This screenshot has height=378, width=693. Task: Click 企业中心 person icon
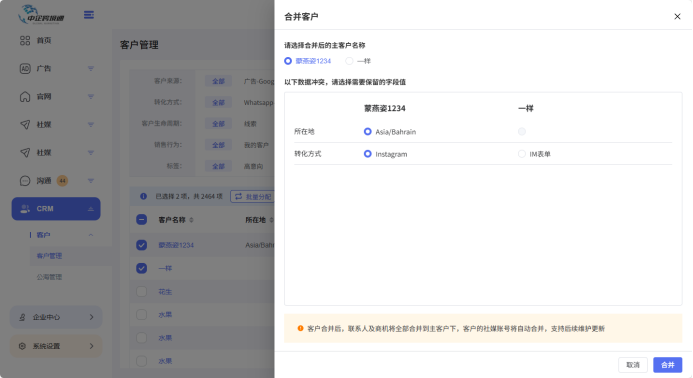tap(22, 317)
